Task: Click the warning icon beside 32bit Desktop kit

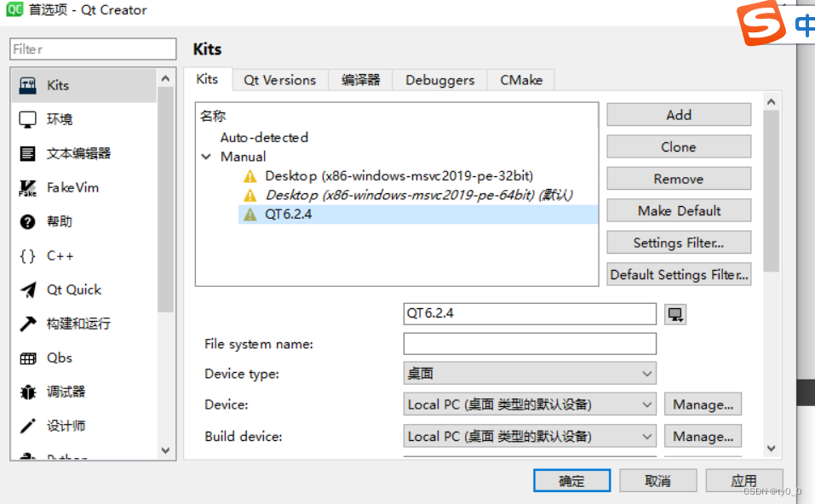Action: [x=250, y=176]
